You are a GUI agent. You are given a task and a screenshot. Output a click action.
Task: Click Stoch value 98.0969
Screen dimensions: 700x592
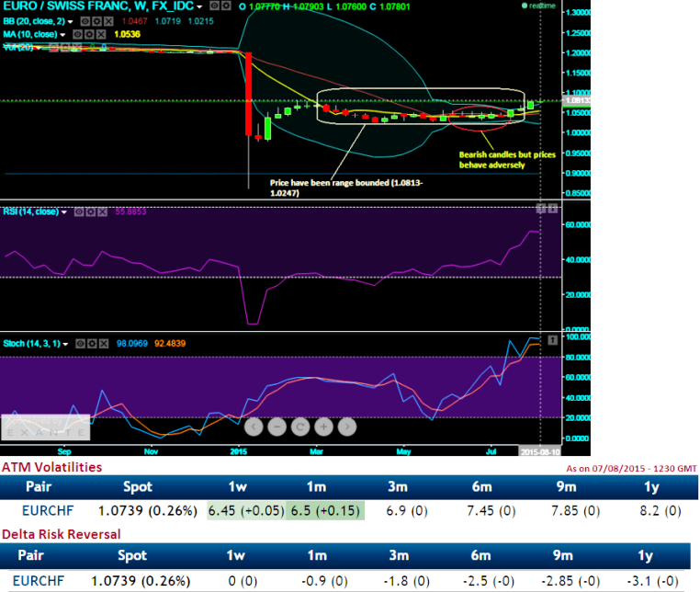[132, 344]
